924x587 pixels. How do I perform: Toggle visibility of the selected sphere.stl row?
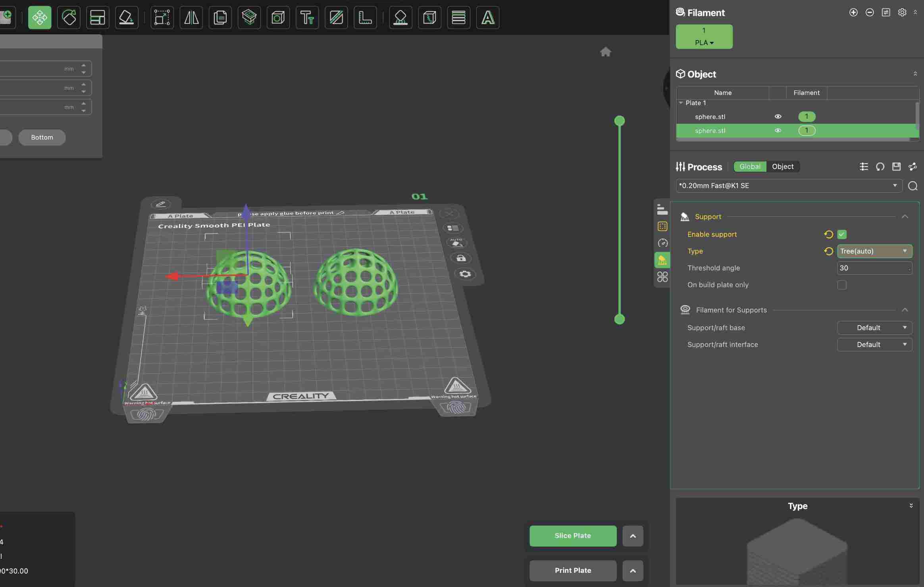coord(778,130)
